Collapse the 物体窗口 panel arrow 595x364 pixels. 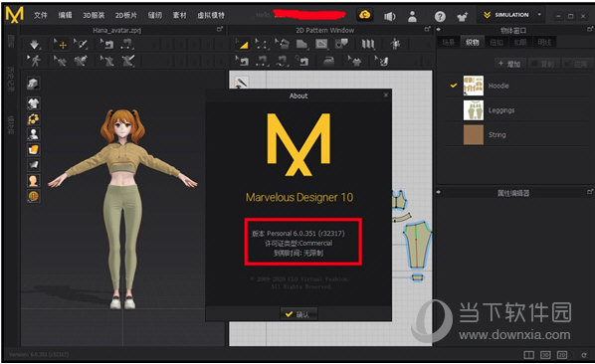pyautogui.click(x=439, y=29)
